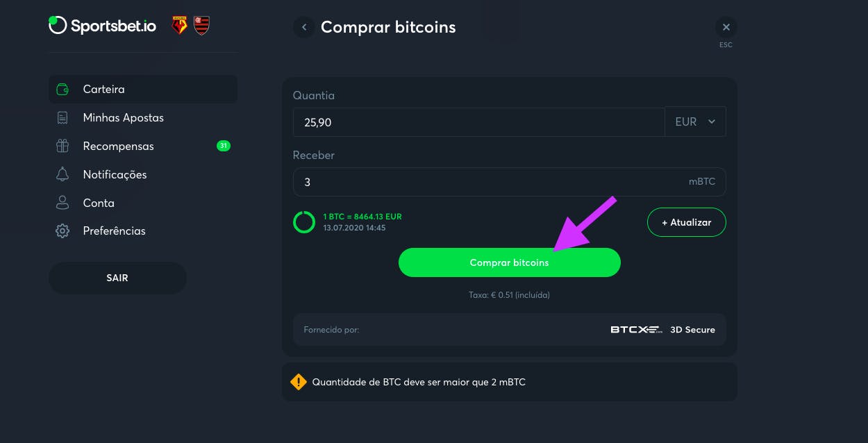Viewport: 868px width, 443px height.
Task: Click the green rate refresh timer circle
Action: tap(304, 222)
